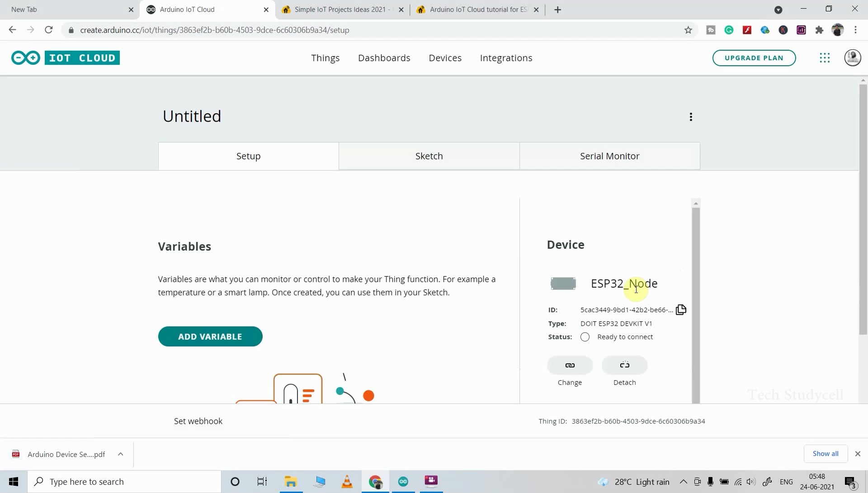
Task: Click the weather 28°C Light rain widget
Action: click(x=634, y=482)
